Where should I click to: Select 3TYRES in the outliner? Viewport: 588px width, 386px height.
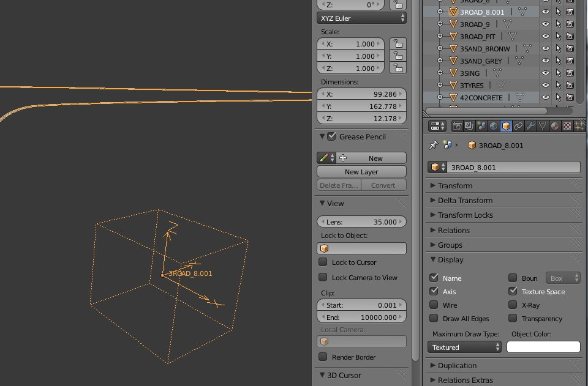coord(472,86)
